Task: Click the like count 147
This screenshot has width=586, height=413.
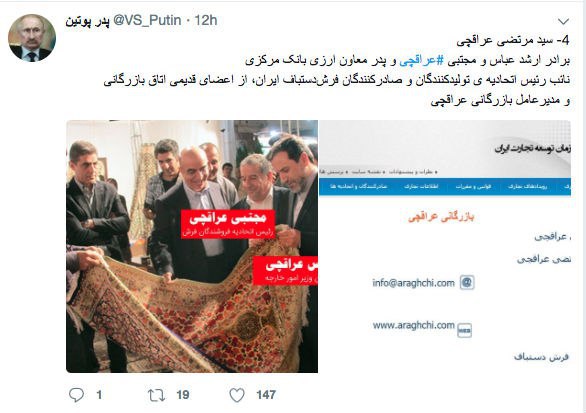Action: coord(266,395)
